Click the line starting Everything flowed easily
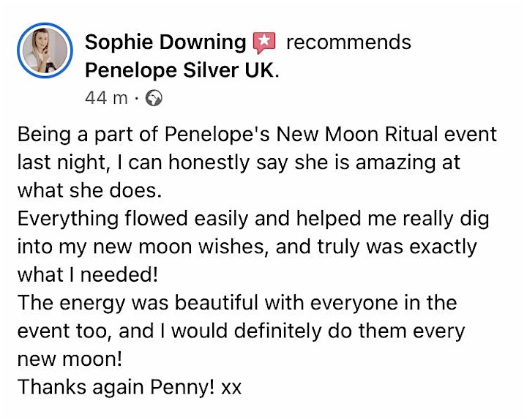 (x=253, y=219)
